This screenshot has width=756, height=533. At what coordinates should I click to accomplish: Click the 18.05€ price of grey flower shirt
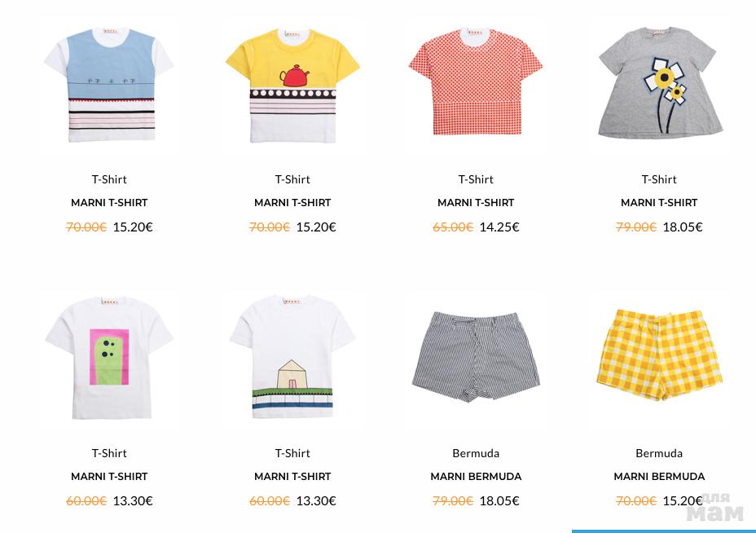[683, 227]
